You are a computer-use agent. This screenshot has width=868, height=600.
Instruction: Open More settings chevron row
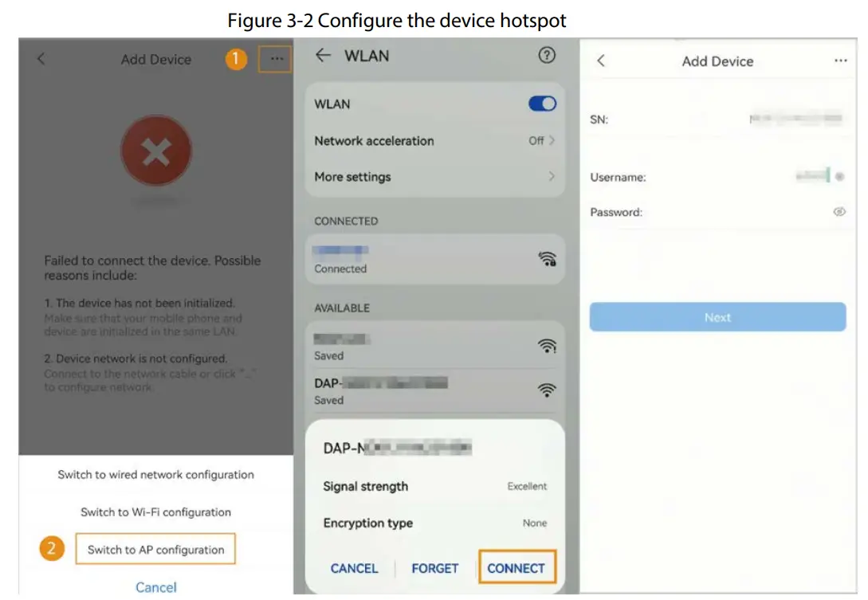434,177
